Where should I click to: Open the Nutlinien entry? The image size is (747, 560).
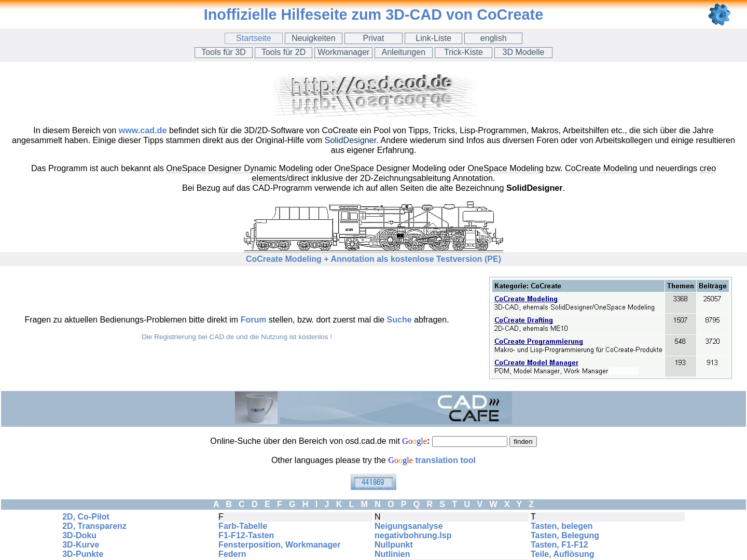[392, 554]
